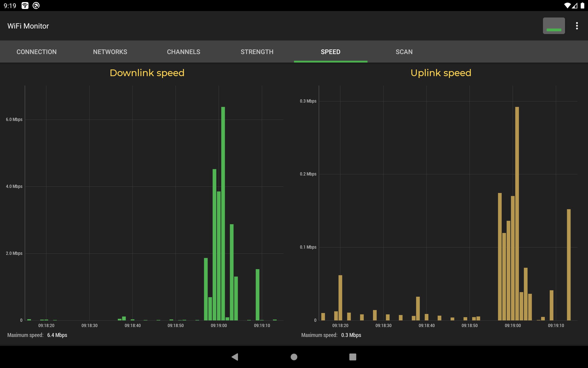Tap the Android home circle button
The height and width of the screenshot is (368, 588).
(294, 357)
